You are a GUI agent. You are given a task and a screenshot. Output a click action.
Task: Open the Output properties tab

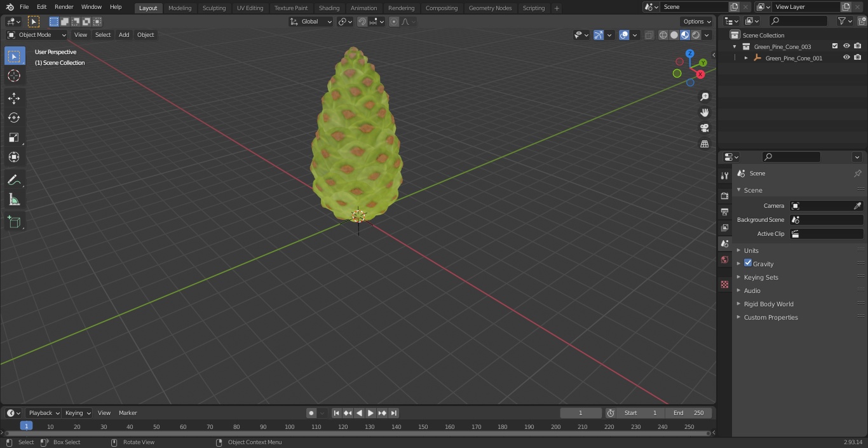tap(724, 212)
